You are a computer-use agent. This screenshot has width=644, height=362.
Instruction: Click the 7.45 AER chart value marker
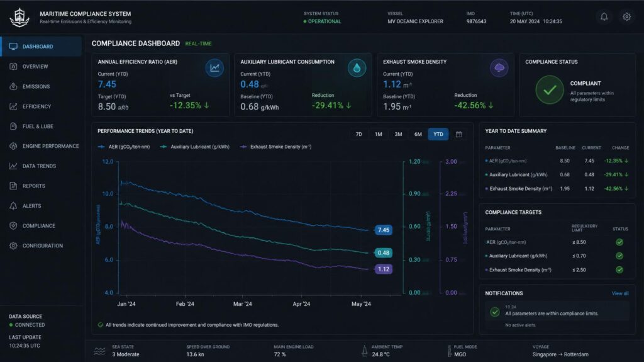(383, 230)
